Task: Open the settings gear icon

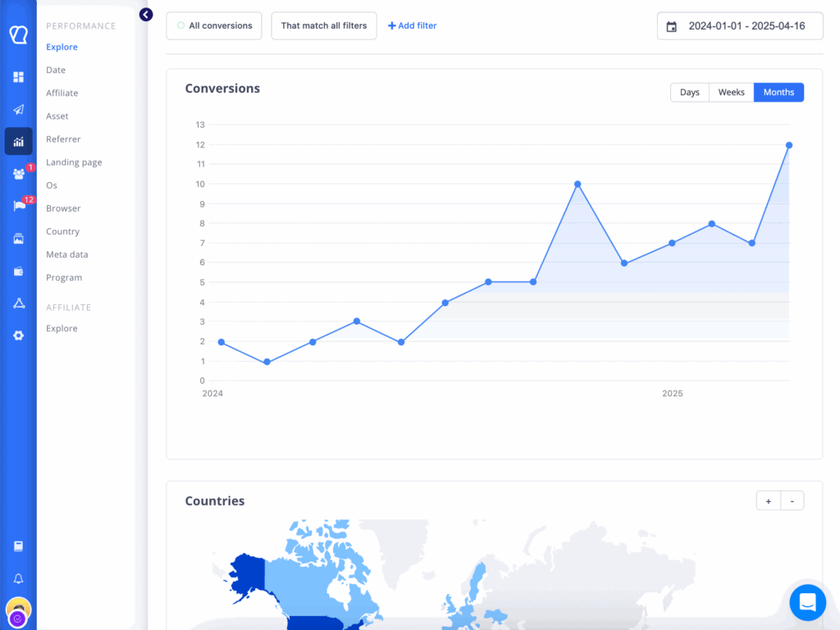Action: (x=18, y=336)
